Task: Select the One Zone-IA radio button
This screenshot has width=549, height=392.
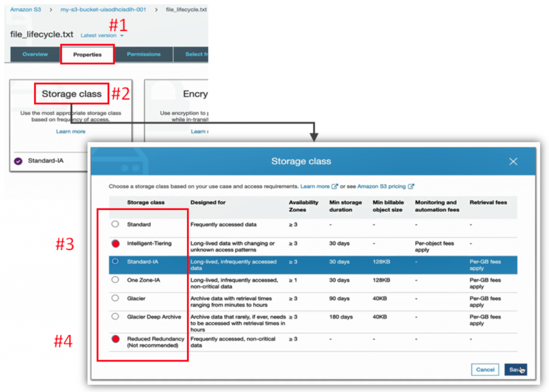Action: point(115,279)
